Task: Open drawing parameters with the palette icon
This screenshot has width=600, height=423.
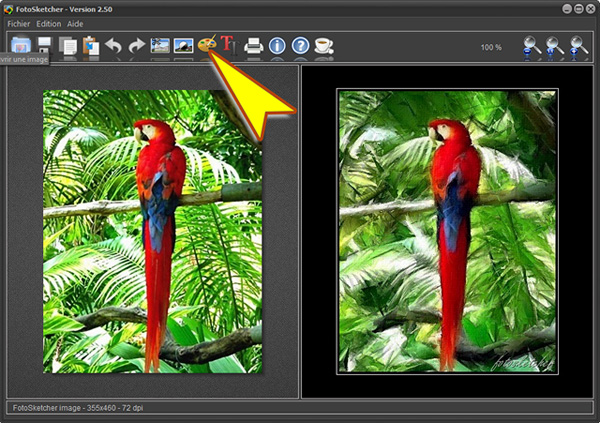Action: click(207, 45)
